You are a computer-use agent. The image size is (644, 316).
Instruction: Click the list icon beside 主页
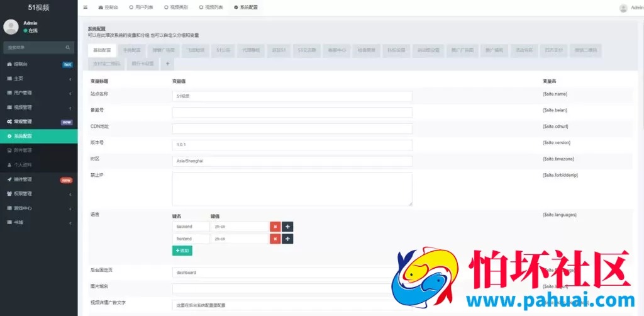tap(9, 79)
